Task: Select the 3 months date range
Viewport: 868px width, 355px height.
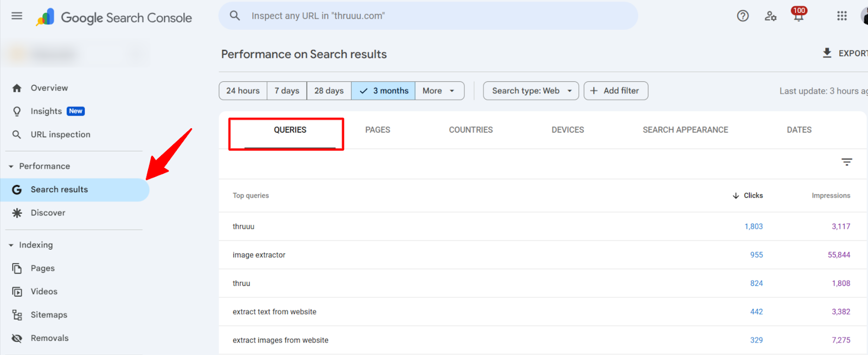Action: pos(383,91)
